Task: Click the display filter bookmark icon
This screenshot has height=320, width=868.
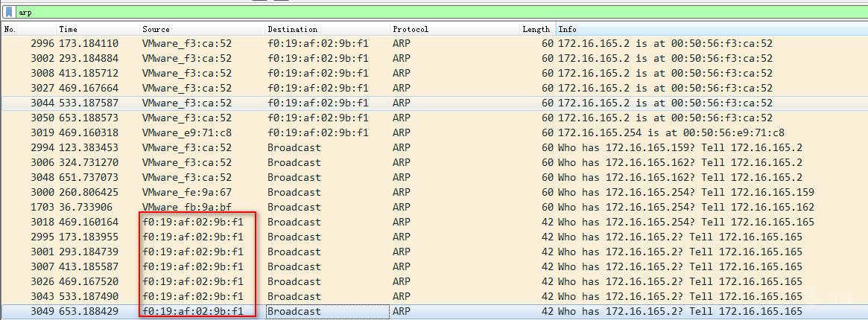Action: click(x=9, y=12)
